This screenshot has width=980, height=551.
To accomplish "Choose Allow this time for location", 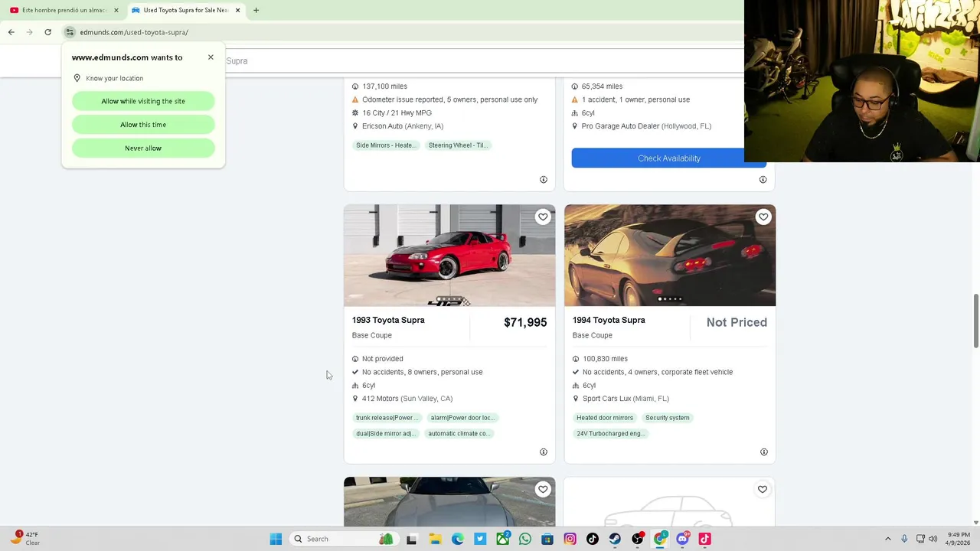I will click(143, 125).
